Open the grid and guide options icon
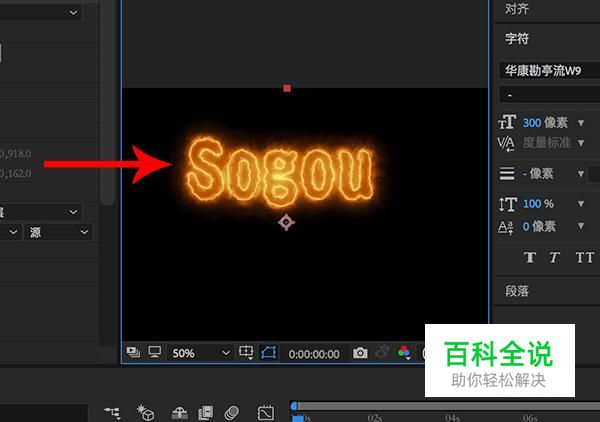 point(246,352)
